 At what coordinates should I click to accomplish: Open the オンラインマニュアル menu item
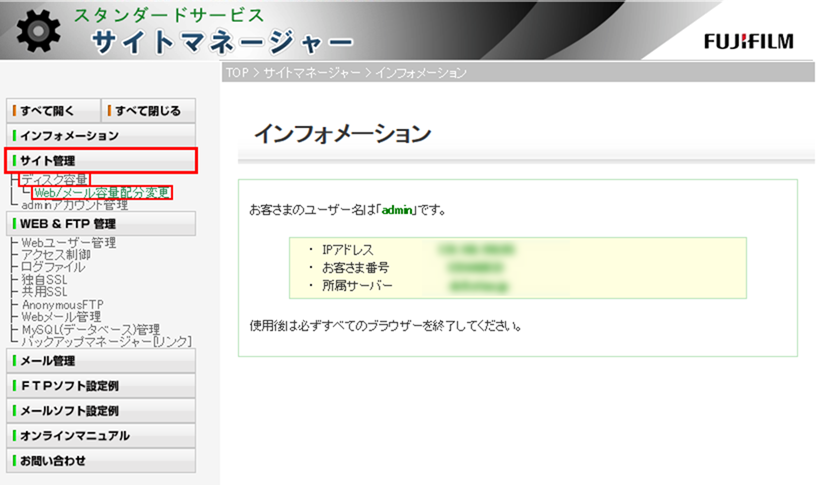tap(100, 436)
